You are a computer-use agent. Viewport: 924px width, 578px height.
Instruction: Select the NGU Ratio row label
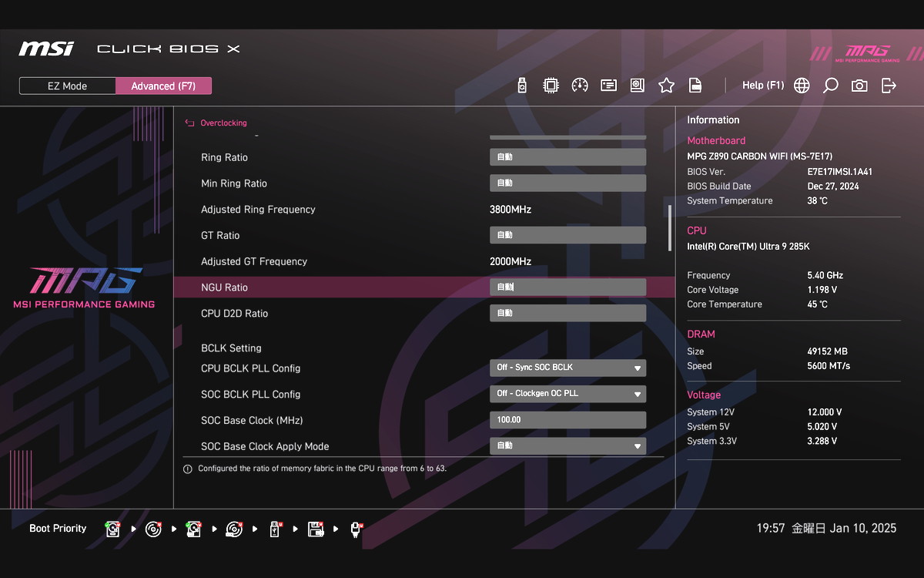click(x=224, y=287)
